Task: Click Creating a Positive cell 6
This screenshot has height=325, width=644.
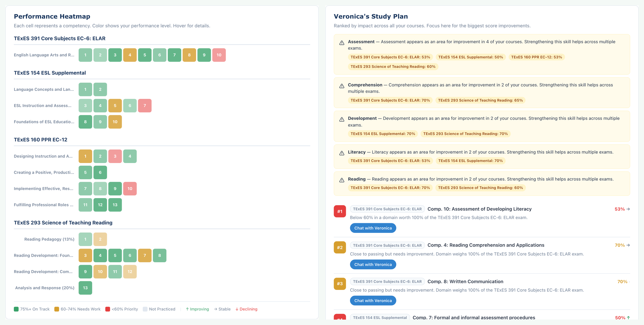Action: click(100, 172)
